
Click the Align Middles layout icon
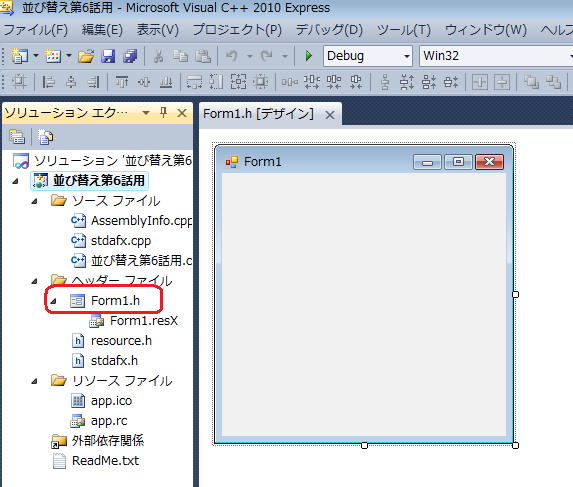[144, 82]
